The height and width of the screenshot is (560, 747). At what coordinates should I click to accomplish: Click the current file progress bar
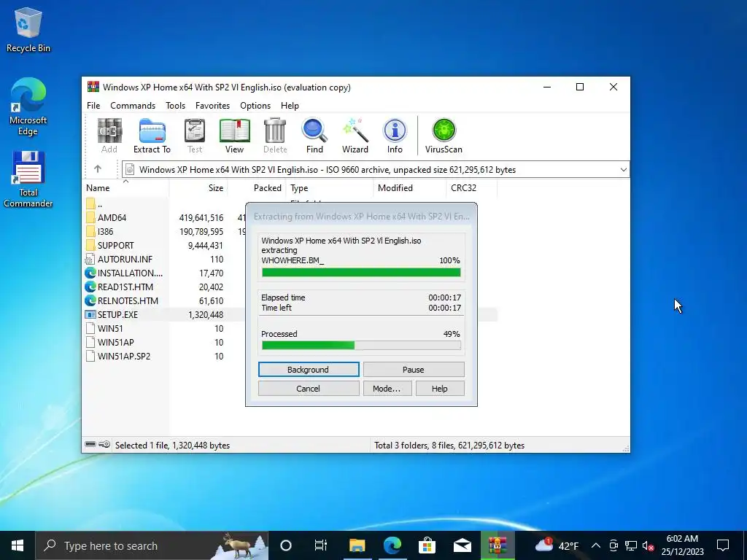tap(361, 273)
